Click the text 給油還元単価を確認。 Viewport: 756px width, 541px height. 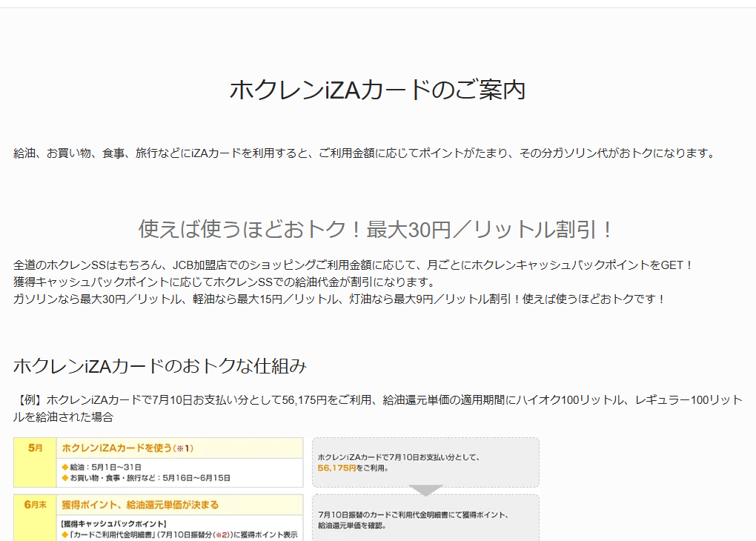352,525
